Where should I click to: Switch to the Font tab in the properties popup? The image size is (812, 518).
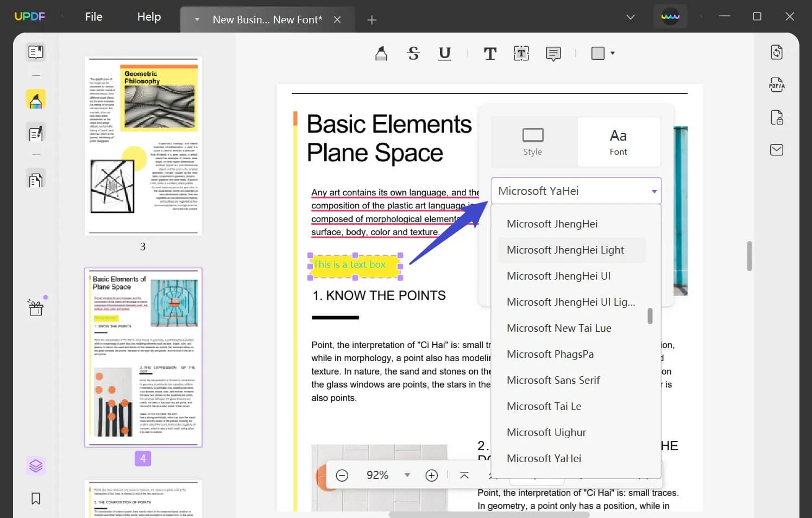(618, 142)
